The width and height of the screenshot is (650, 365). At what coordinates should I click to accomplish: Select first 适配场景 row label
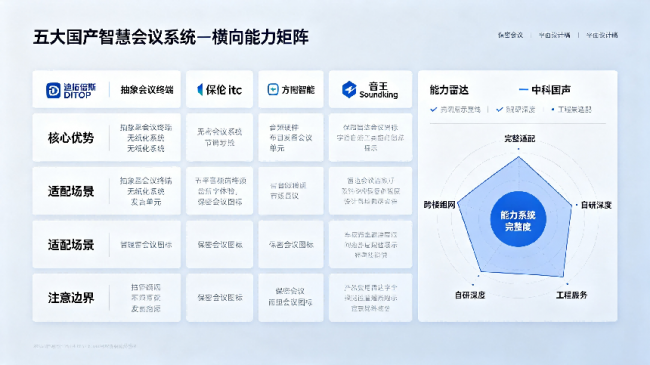(x=71, y=191)
